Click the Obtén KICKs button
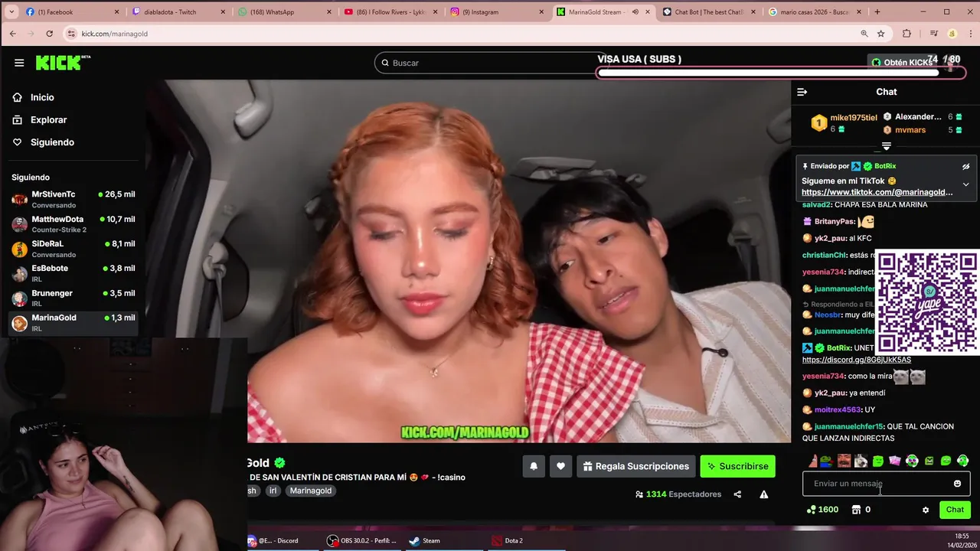 902,63
